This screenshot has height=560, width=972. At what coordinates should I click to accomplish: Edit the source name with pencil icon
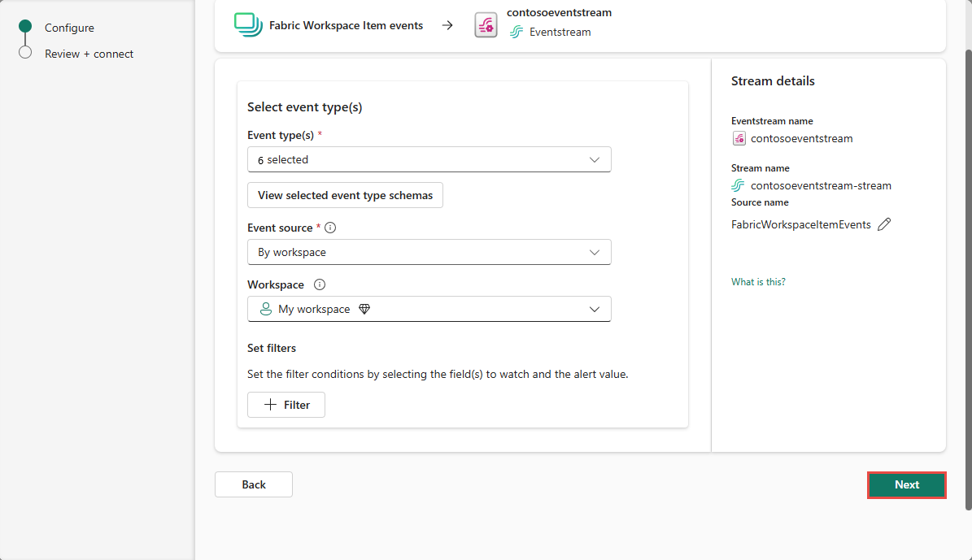(885, 224)
